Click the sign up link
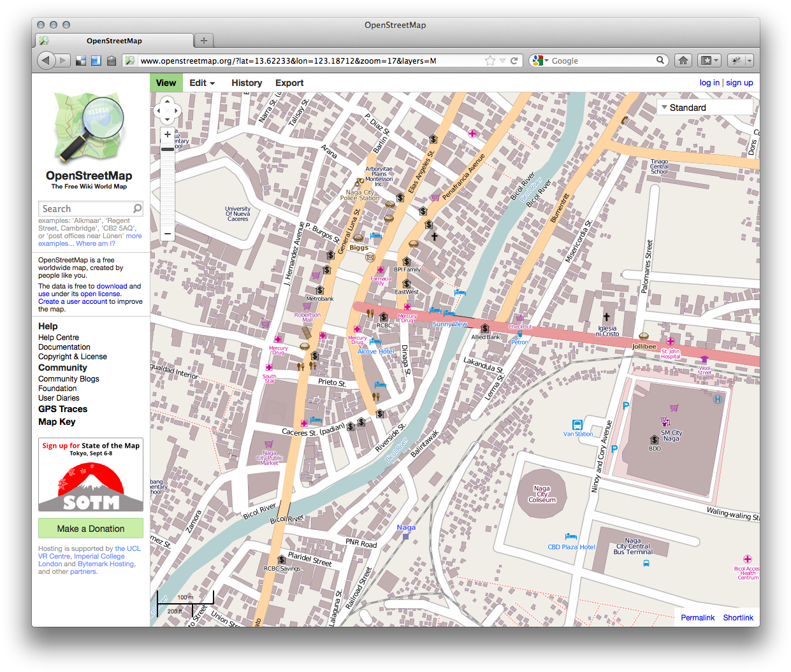Viewport: 791px width, 672px height. [739, 82]
